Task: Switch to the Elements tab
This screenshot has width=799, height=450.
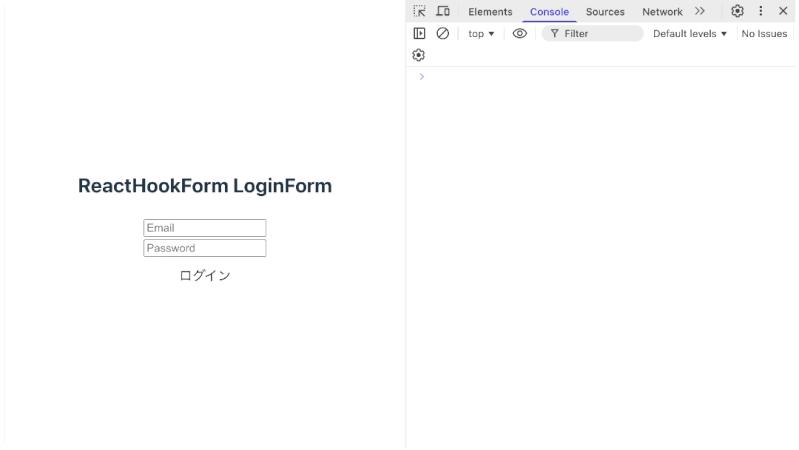Action: pyautogui.click(x=490, y=12)
